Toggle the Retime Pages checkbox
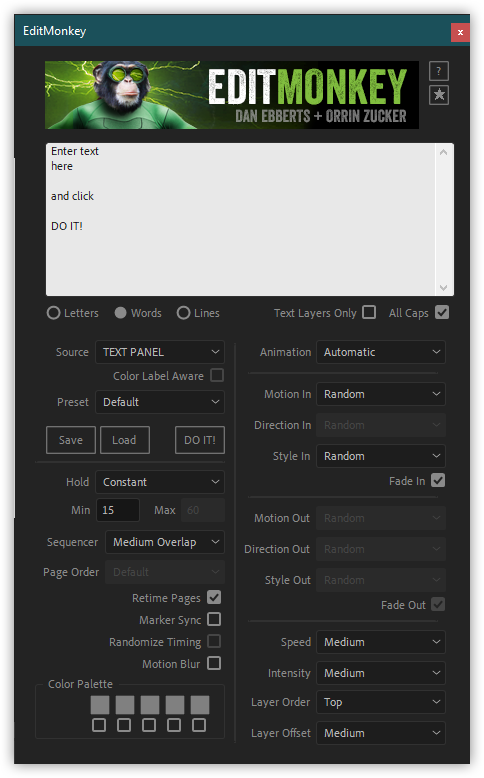The image size is (484, 778). [214, 597]
